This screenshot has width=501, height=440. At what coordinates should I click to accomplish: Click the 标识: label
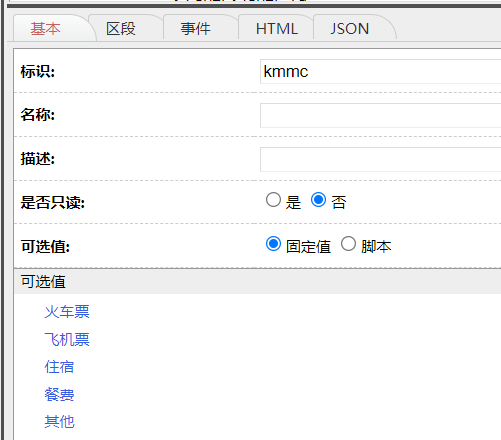[38, 71]
